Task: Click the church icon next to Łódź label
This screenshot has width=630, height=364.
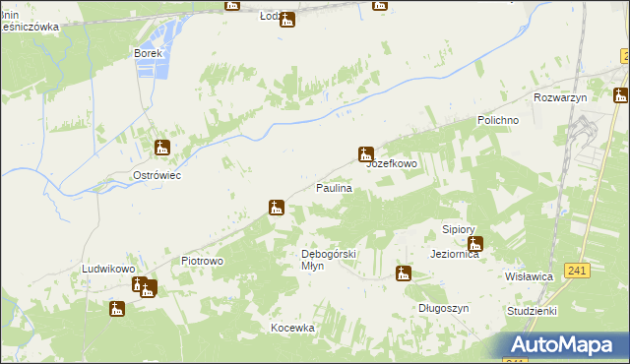Action: pos(287,20)
